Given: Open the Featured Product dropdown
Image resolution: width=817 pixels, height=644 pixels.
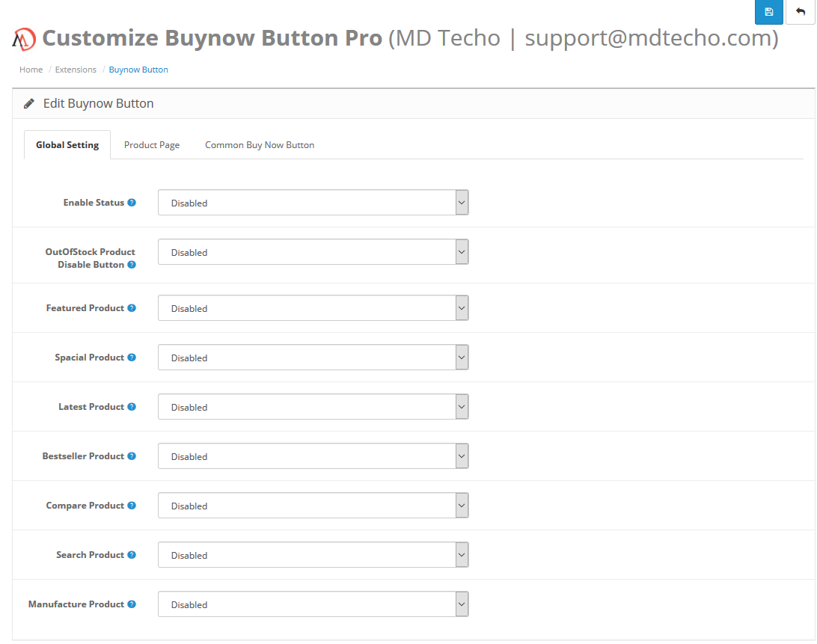Looking at the screenshot, I should tap(313, 308).
